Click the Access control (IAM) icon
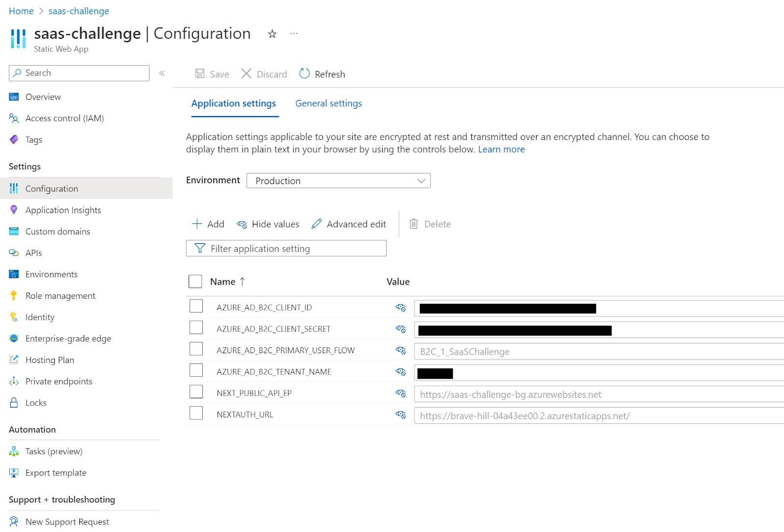Viewport: 784px width, 532px height. point(14,118)
